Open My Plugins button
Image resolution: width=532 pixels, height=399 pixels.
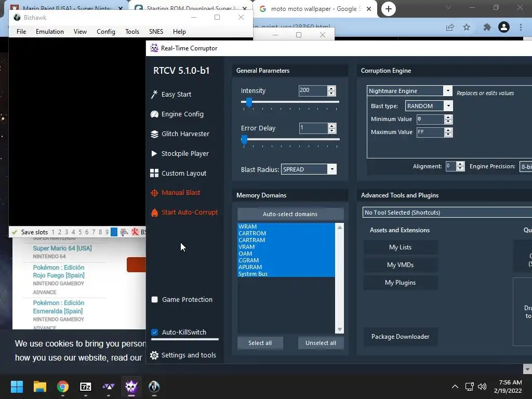(401, 283)
